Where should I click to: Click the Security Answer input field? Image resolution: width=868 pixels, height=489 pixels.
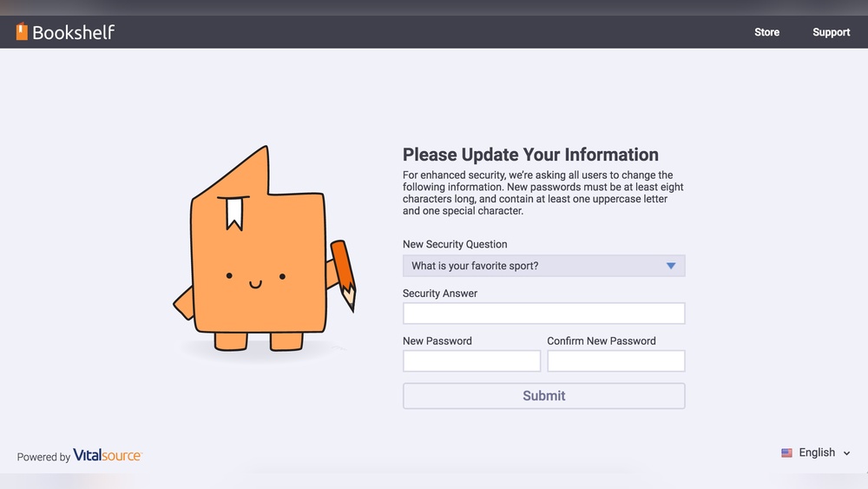tap(543, 314)
